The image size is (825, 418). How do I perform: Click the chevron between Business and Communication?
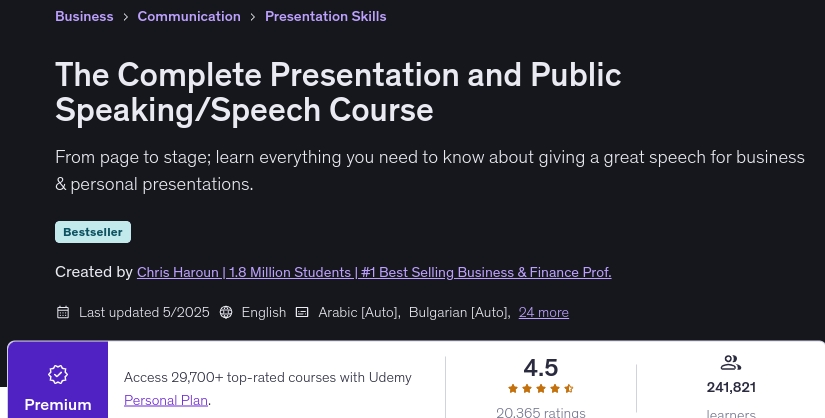125,17
